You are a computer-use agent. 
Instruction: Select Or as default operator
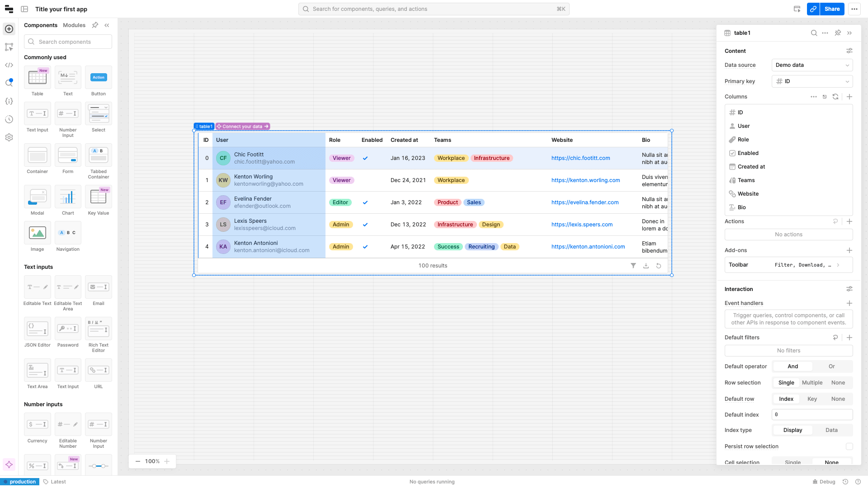tap(832, 366)
